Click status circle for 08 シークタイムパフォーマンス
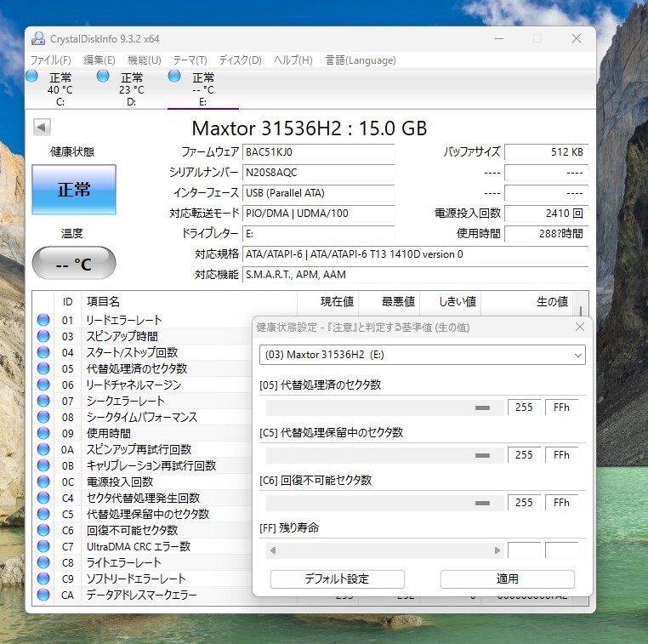This screenshot has height=644, width=648. [43, 417]
